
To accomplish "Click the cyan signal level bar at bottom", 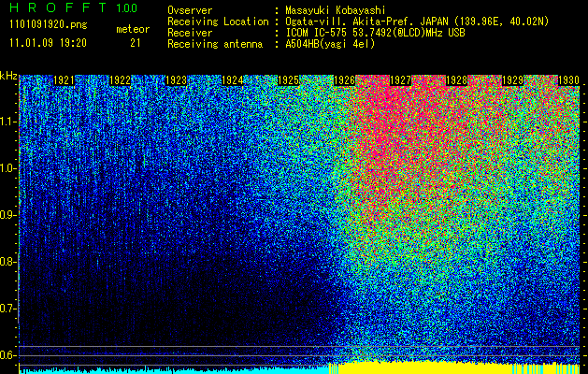I will click(x=174, y=370).
